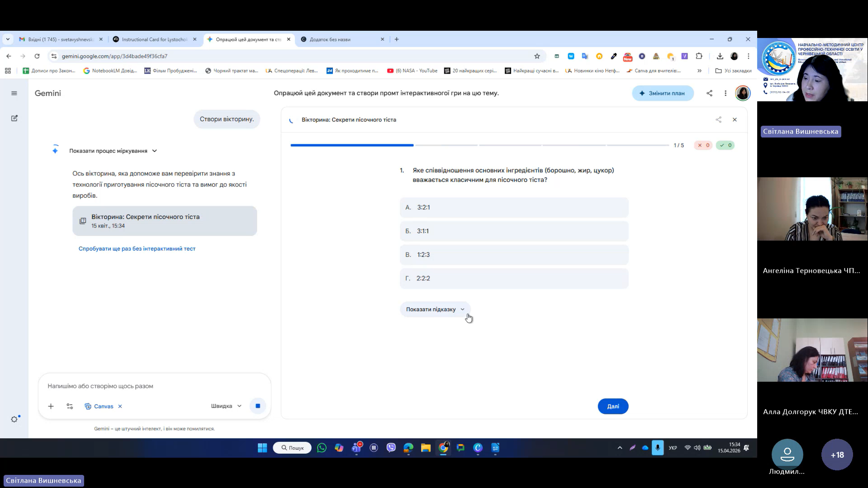Click the Далі button
868x488 pixels.
613,406
